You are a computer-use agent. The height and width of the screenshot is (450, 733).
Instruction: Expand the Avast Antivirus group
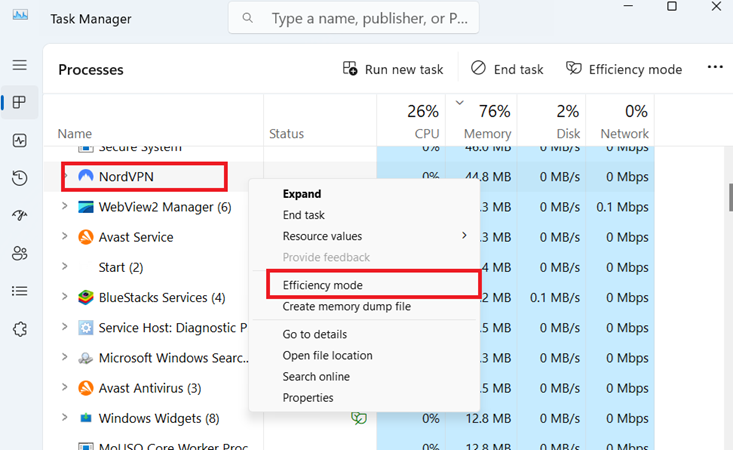(65, 387)
